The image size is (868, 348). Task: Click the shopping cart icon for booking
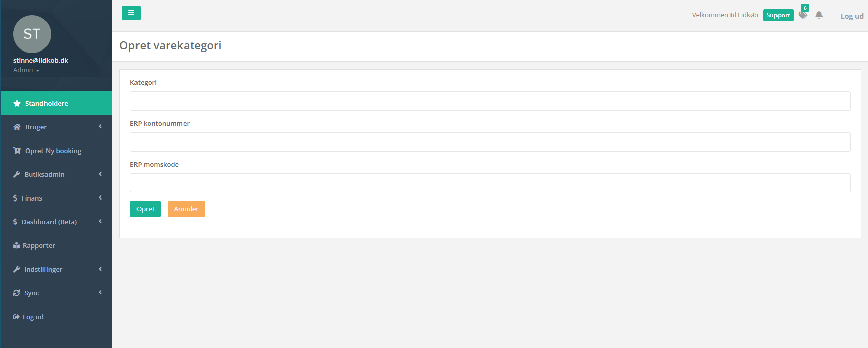(x=17, y=151)
